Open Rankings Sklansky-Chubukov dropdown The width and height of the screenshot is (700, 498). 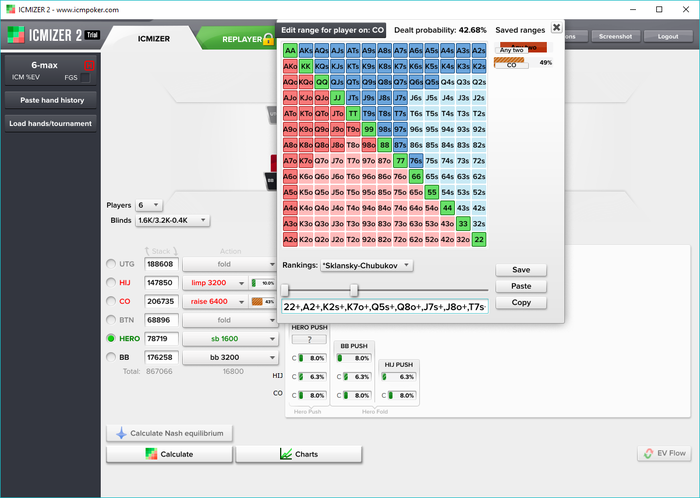pyautogui.click(x=367, y=266)
